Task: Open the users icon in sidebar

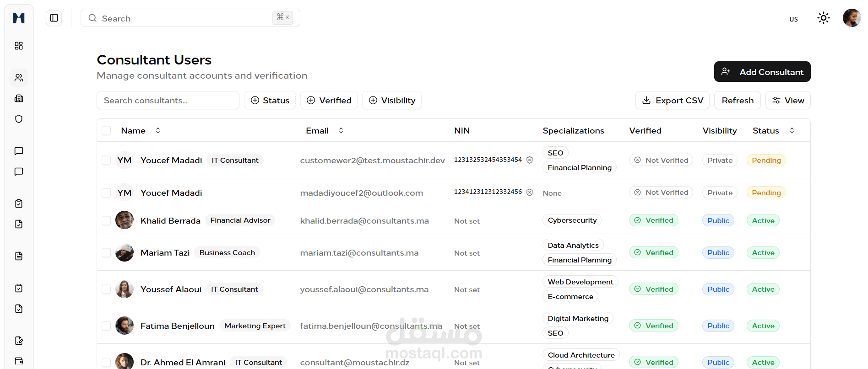Action: point(19,78)
